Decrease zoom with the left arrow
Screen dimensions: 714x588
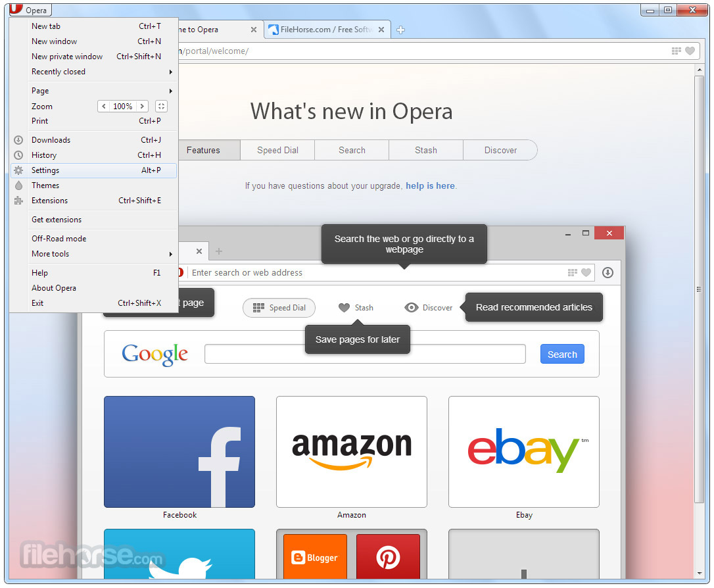click(104, 106)
